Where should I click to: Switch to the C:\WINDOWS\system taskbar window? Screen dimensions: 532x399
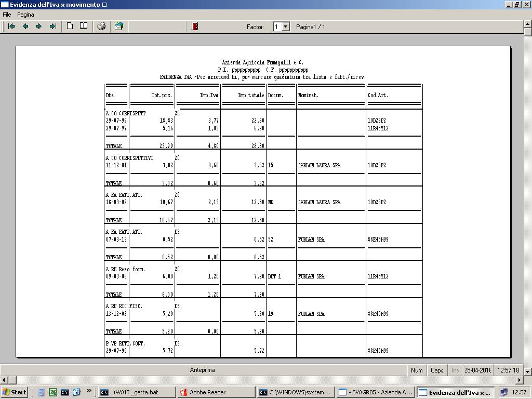click(296, 392)
